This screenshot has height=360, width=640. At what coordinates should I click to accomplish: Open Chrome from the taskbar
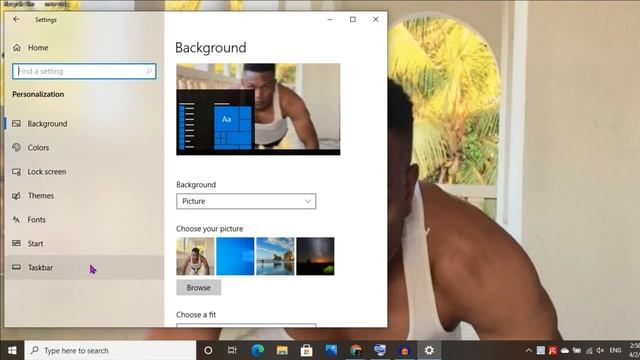(356, 350)
